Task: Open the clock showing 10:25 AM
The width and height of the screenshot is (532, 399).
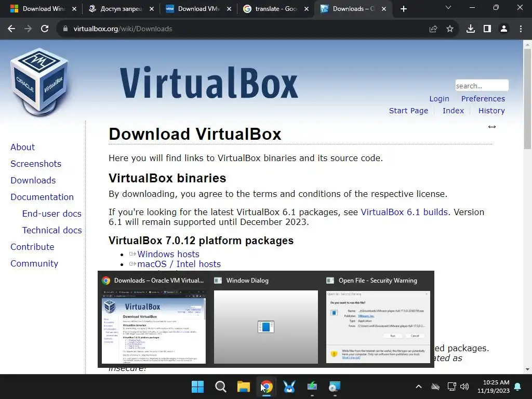Action: 494,387
